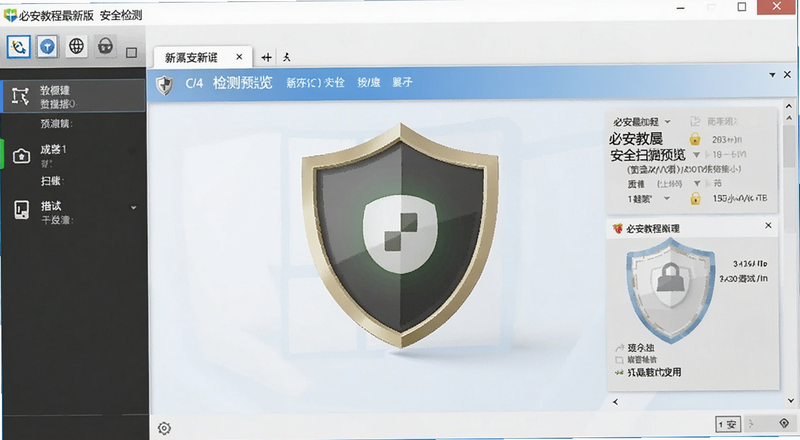800x440 pixels.
Task: Click the '1 安' button at bottom right
Action: click(x=727, y=424)
